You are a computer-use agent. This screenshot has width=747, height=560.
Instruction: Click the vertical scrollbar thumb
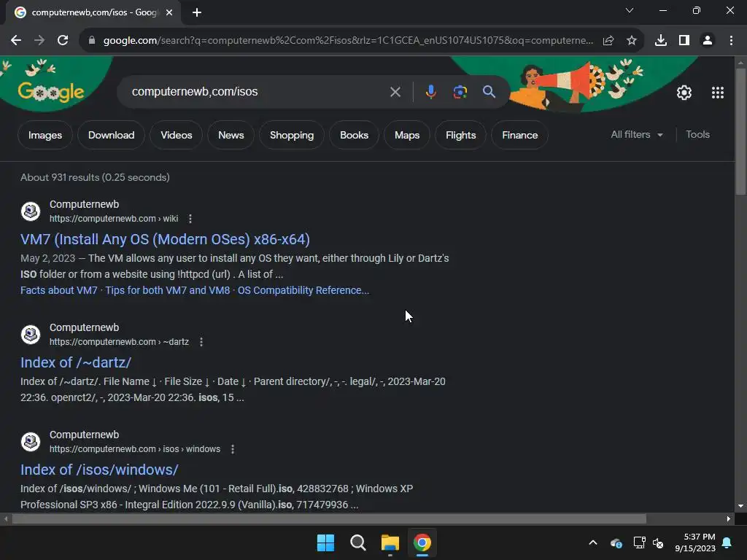(x=741, y=131)
